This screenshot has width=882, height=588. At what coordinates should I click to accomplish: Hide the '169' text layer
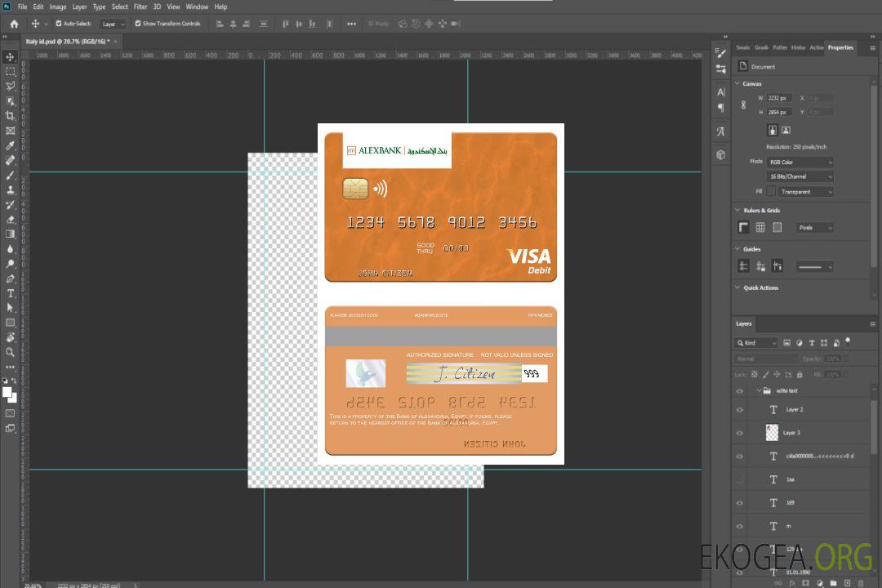[740, 503]
